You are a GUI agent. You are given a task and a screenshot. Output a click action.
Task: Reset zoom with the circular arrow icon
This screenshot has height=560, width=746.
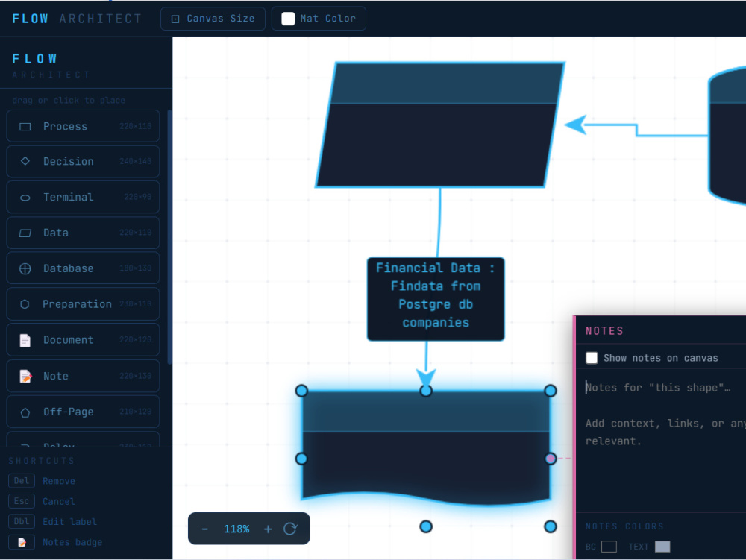click(x=290, y=529)
